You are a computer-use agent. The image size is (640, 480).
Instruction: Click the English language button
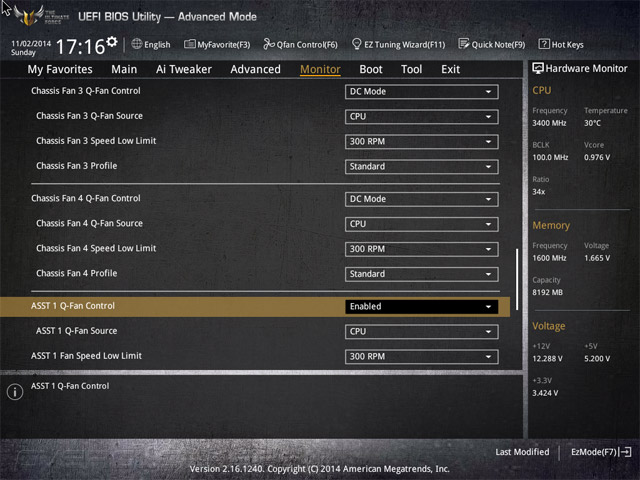coord(157,44)
